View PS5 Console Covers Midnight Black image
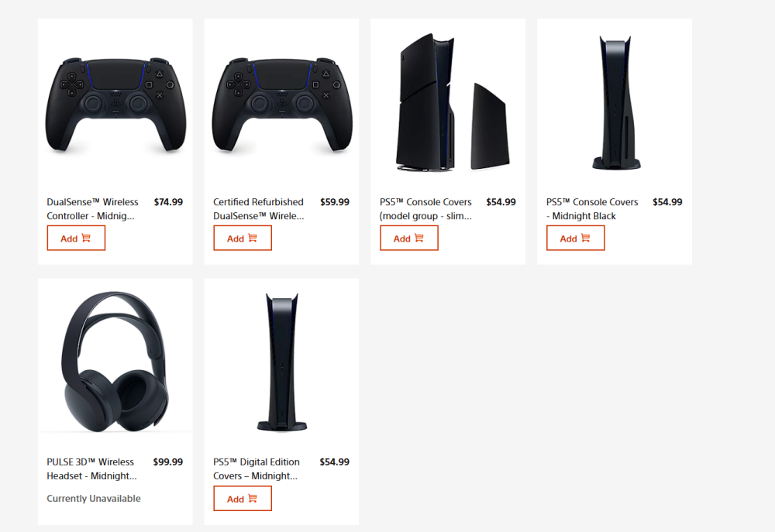Viewport: 775px width, 532px height. point(616,102)
